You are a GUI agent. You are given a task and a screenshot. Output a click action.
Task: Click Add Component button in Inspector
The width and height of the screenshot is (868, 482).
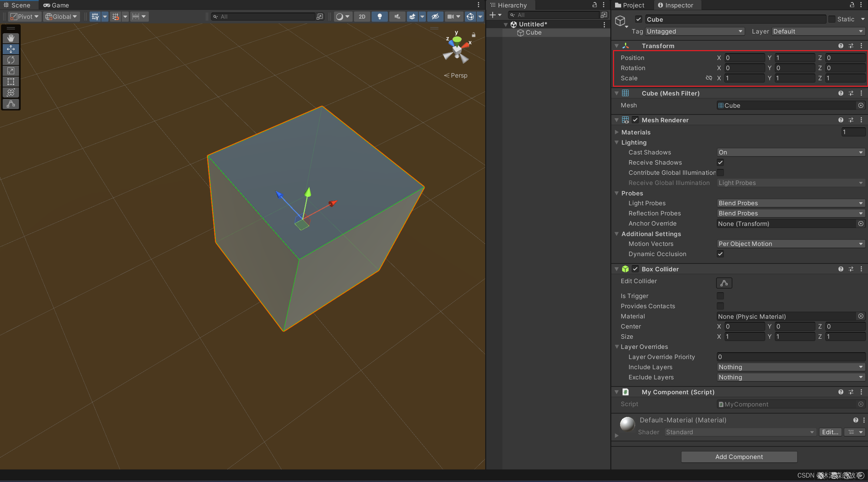pos(739,457)
